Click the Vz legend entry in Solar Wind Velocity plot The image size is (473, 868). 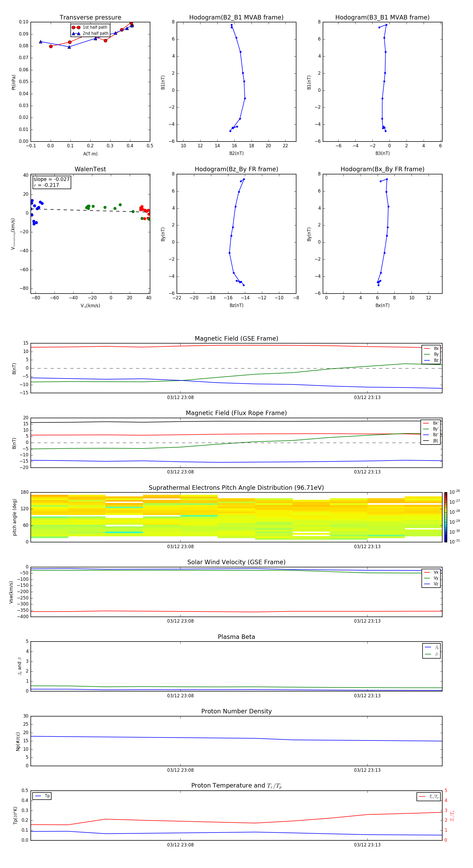431,584
